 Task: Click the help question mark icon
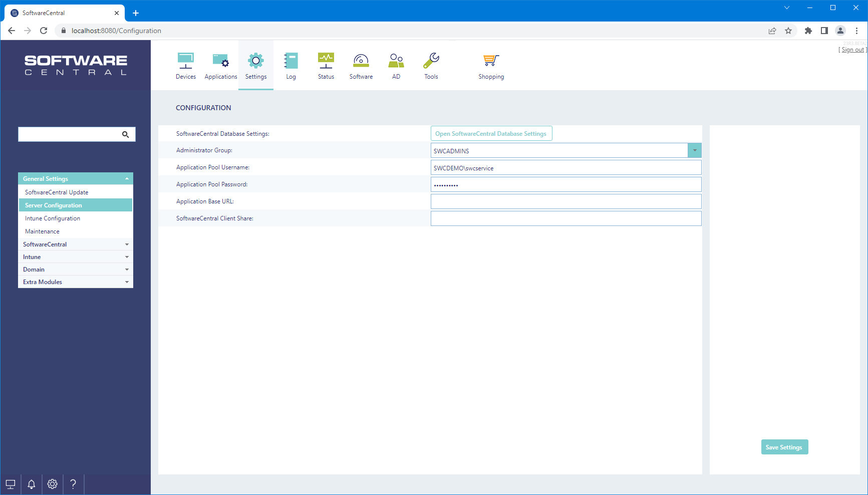click(73, 484)
